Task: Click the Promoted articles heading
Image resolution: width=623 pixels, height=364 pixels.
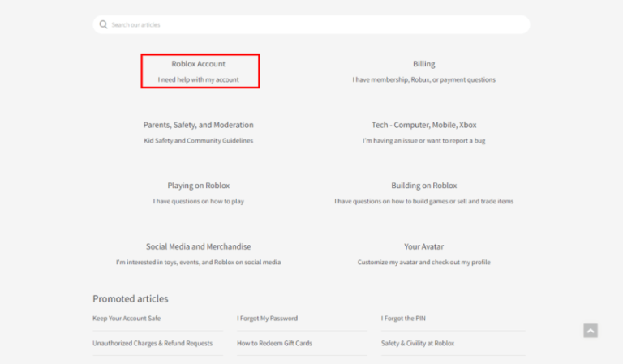Action: pyautogui.click(x=131, y=299)
